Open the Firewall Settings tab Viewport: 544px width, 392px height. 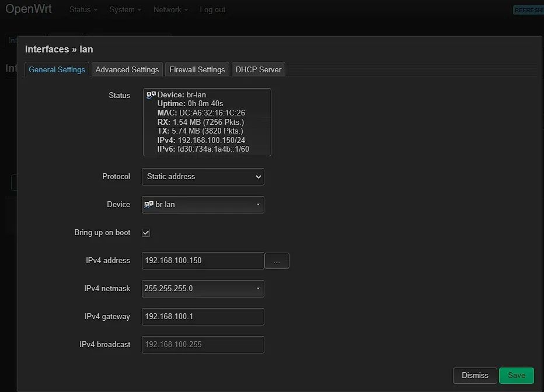coord(197,69)
